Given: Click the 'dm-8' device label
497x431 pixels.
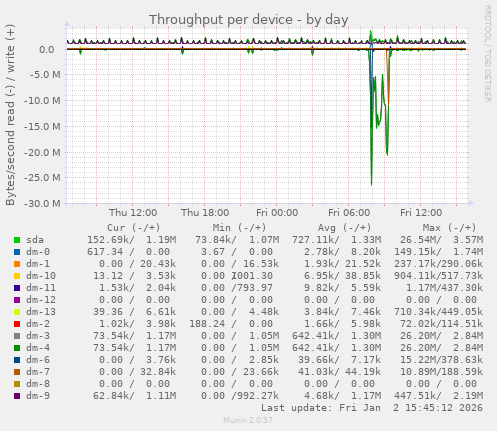Looking at the screenshot, I should (38, 384).
